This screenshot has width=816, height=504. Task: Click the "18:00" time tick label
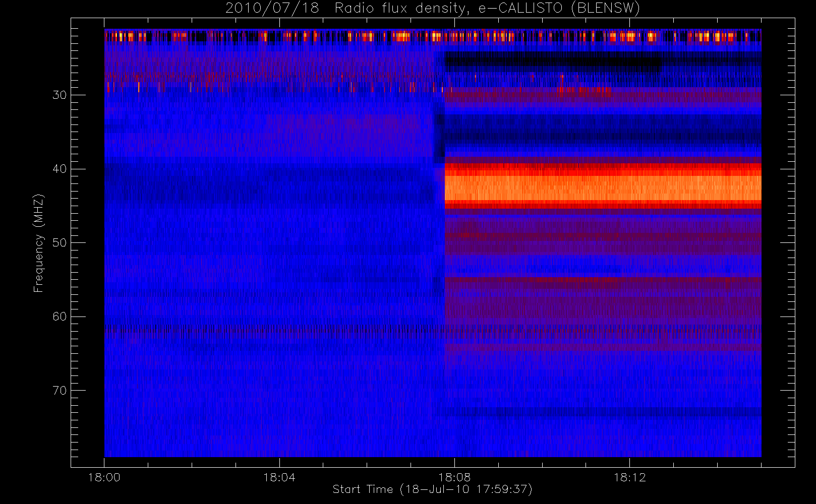pos(104,477)
